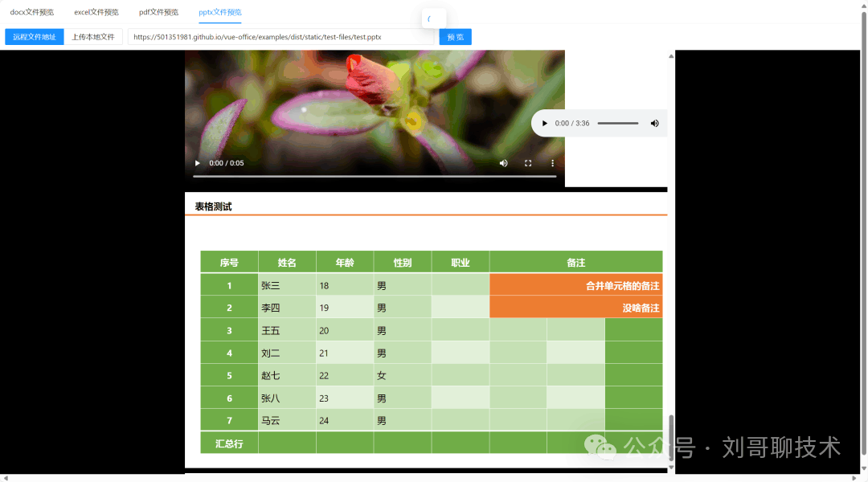Mute the video volume
Viewport: 868px width, 482px height.
[x=504, y=163]
